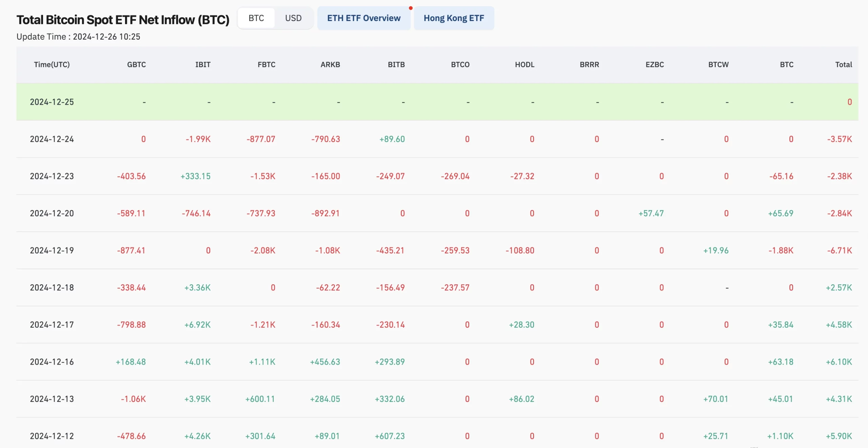Image resolution: width=868 pixels, height=448 pixels.
Task: Click the IBIT column header
Action: pos(203,64)
